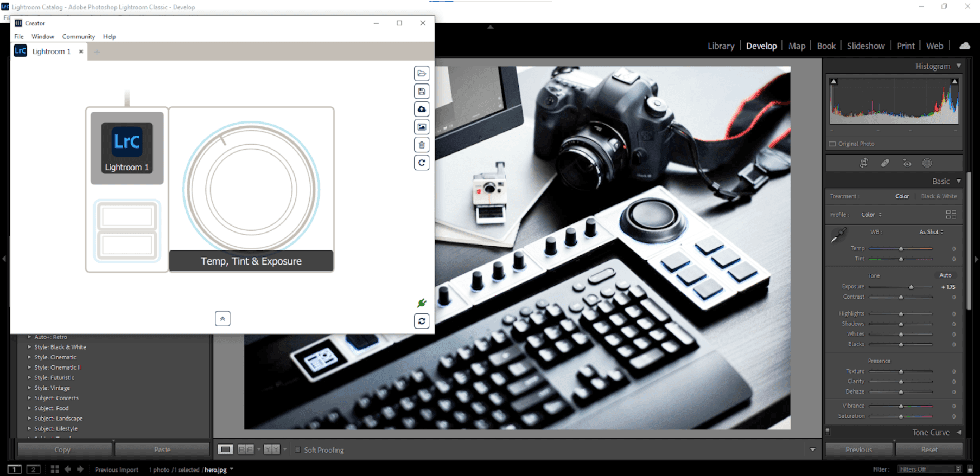Expand the Style: Cinematic preset group

click(29, 357)
